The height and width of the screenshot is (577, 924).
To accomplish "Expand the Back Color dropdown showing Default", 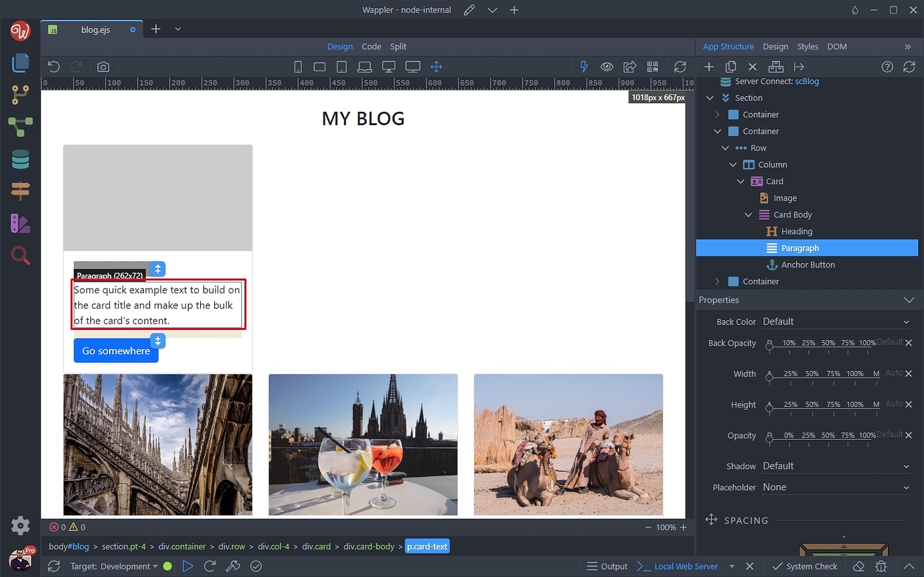I will point(836,321).
